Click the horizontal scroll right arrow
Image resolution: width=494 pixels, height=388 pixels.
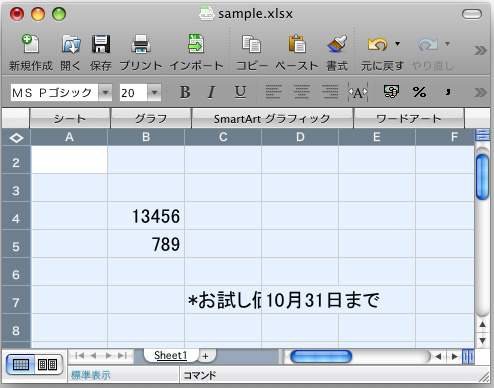pos(454,356)
